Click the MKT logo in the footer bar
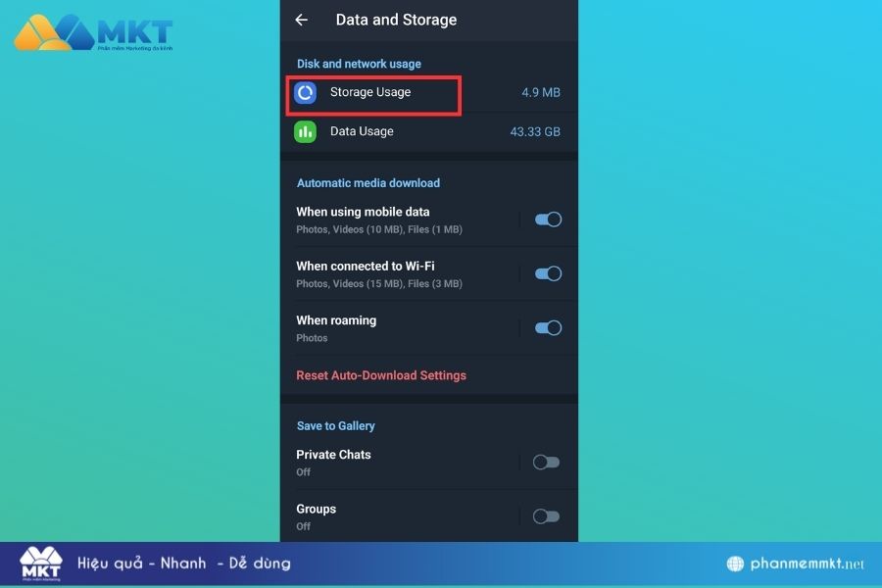 point(39,562)
